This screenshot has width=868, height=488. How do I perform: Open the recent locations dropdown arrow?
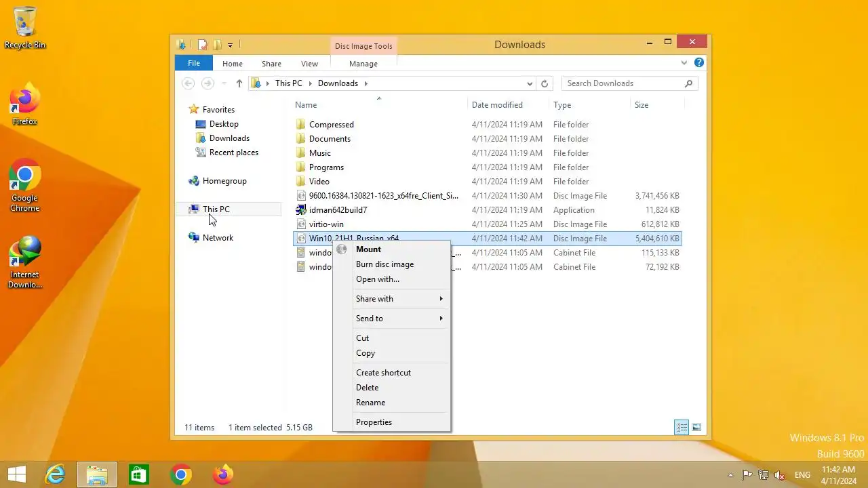224,83
